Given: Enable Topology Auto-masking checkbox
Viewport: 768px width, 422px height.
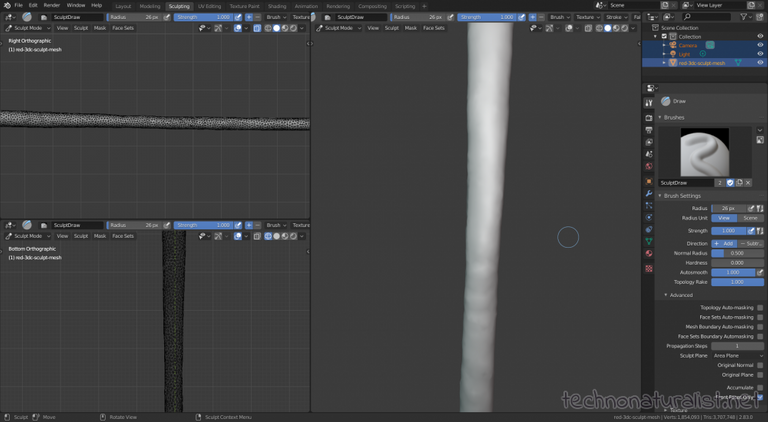Looking at the screenshot, I should pos(760,307).
